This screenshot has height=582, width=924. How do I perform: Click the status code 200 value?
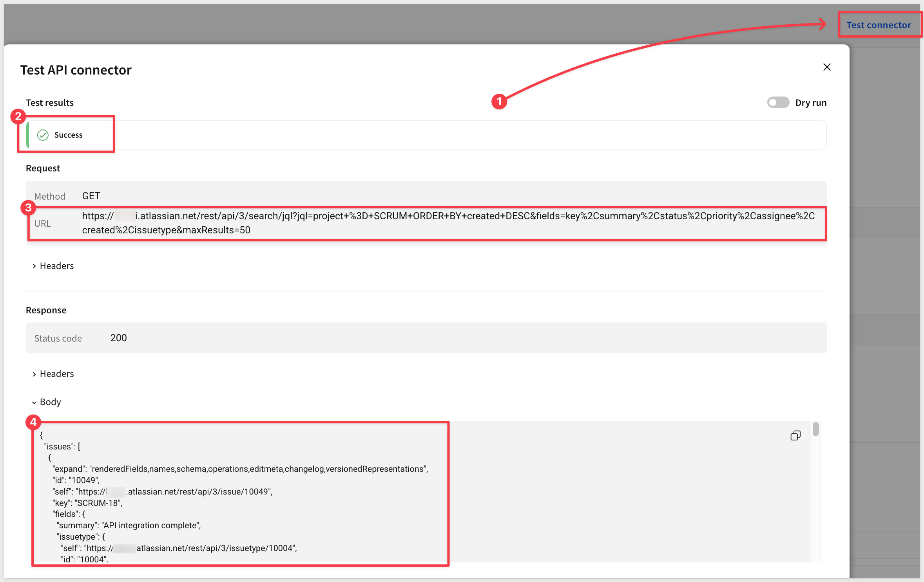click(118, 338)
